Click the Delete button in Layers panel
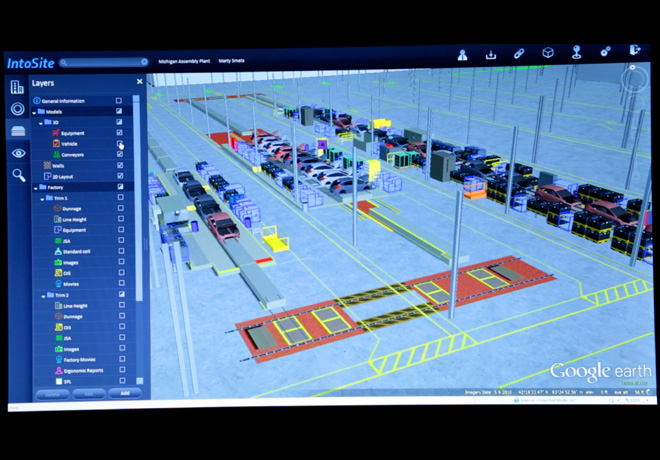The width and height of the screenshot is (660, 460). tap(52, 395)
